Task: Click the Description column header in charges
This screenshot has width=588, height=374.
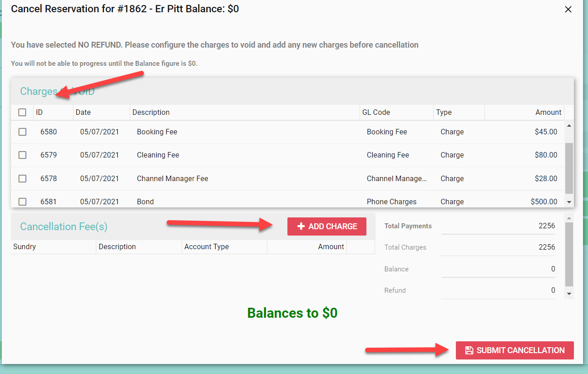Action: (151, 112)
